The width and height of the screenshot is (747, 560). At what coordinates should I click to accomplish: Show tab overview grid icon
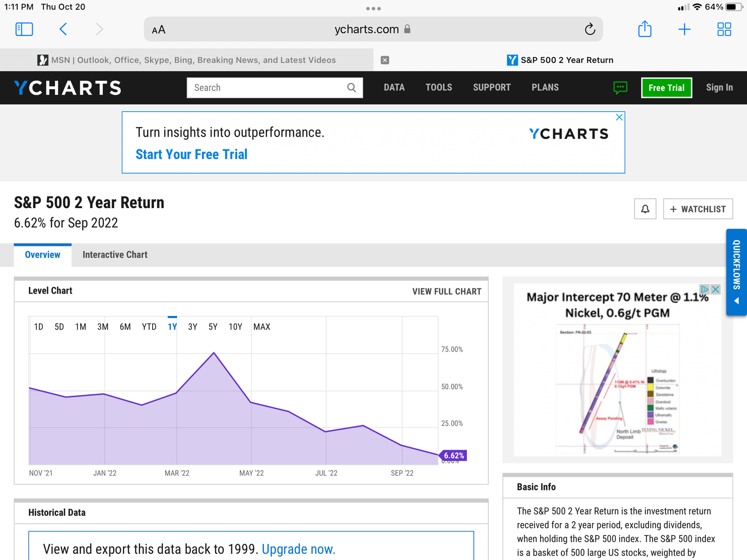724,29
